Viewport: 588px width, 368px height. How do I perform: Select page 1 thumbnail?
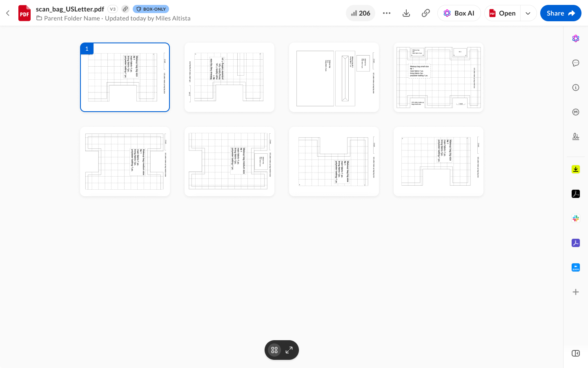pyautogui.click(x=125, y=77)
